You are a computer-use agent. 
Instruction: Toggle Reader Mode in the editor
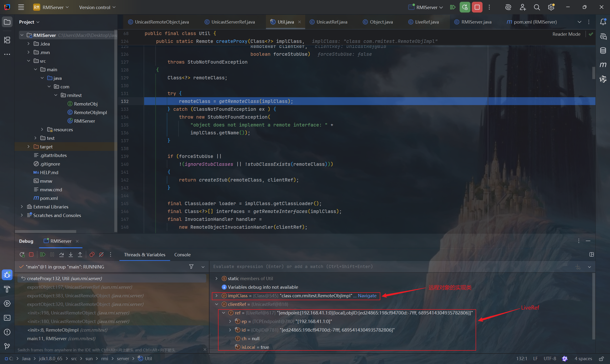pos(566,34)
